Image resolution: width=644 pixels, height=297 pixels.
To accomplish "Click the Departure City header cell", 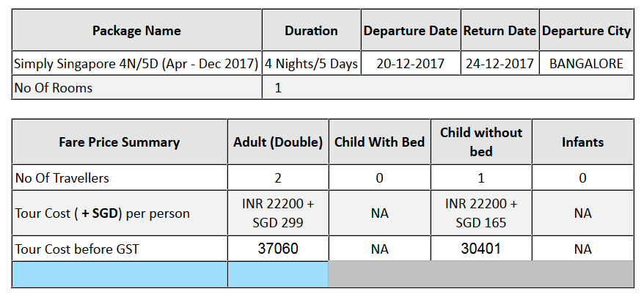I will pyautogui.click(x=586, y=31).
